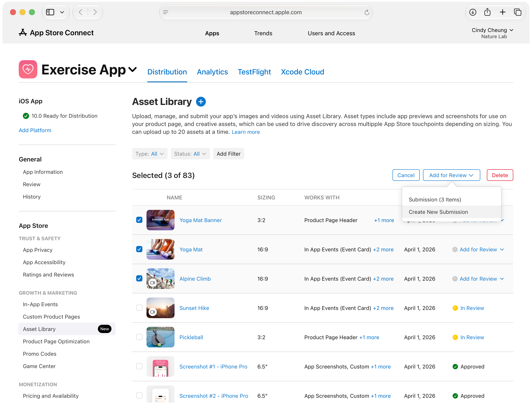Open Custom Product Pages in sidebar
This screenshot has height=406, width=532.
click(x=51, y=317)
